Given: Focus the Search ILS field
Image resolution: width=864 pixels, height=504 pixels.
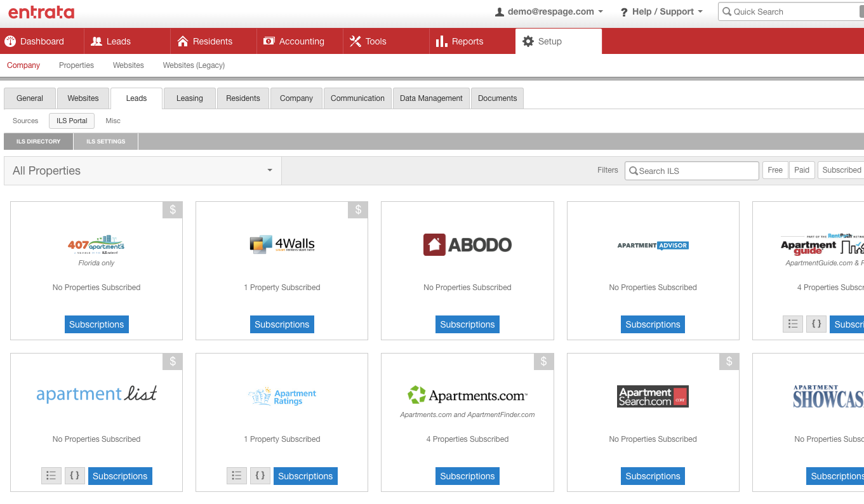Looking at the screenshot, I should pyautogui.click(x=692, y=171).
